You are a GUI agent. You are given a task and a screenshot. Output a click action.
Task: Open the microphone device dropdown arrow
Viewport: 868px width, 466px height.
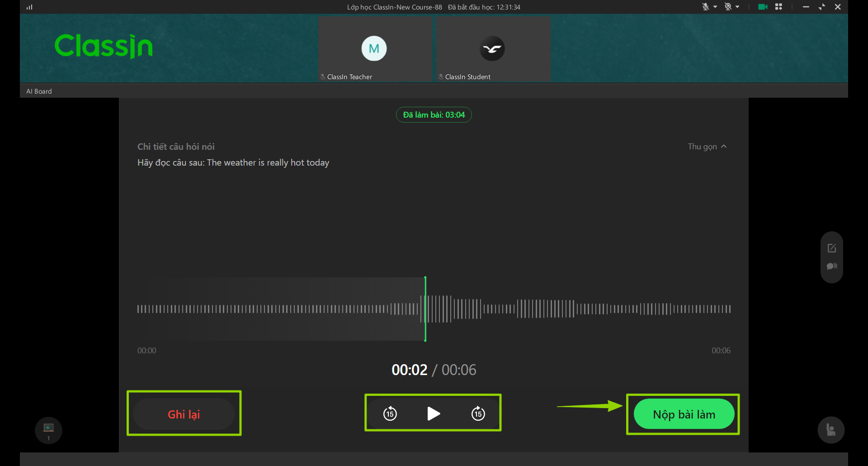715,7
